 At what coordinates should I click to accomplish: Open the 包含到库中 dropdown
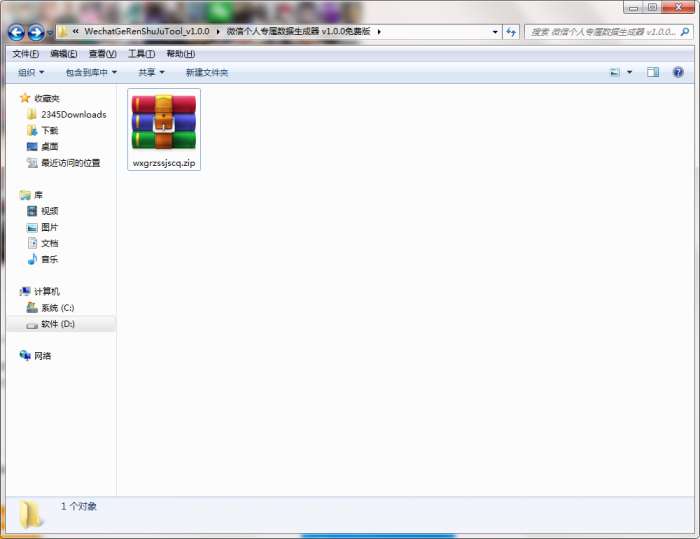(91, 72)
